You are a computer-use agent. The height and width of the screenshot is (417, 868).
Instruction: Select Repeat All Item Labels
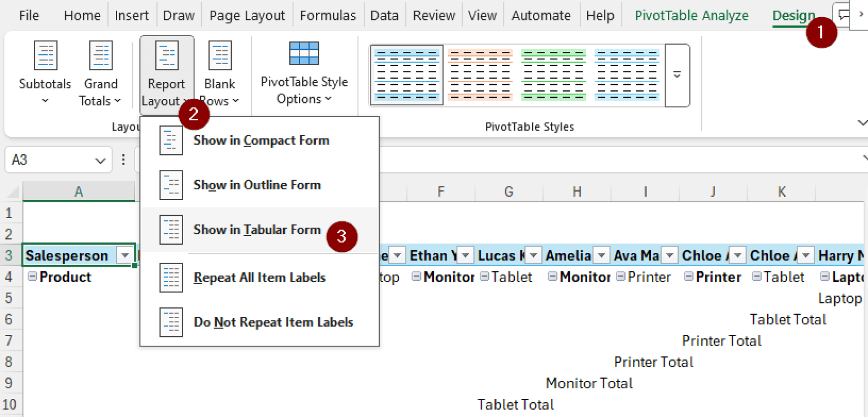[259, 278]
